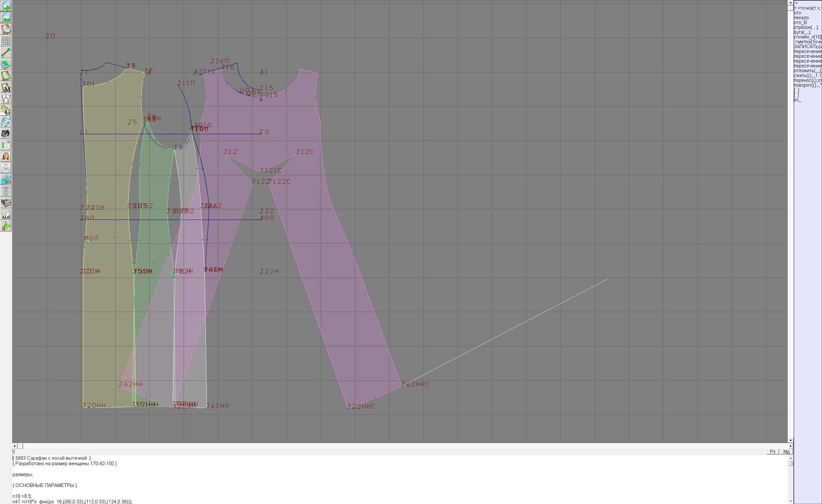Insert the дуга(,,,); command
822x504 pixels.
[x=804, y=32]
